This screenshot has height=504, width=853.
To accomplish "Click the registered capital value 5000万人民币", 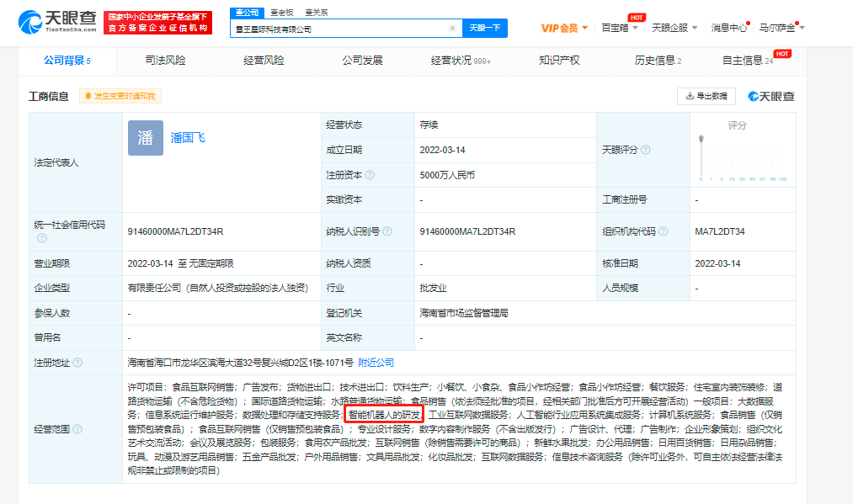I will click(x=447, y=175).
